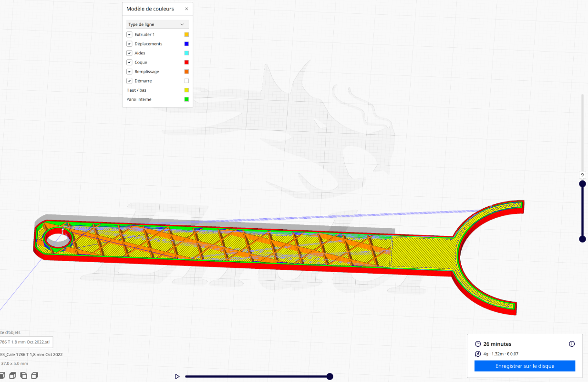Click Enregistrer sur le disque button
This screenshot has width=588, height=382.
coord(525,366)
